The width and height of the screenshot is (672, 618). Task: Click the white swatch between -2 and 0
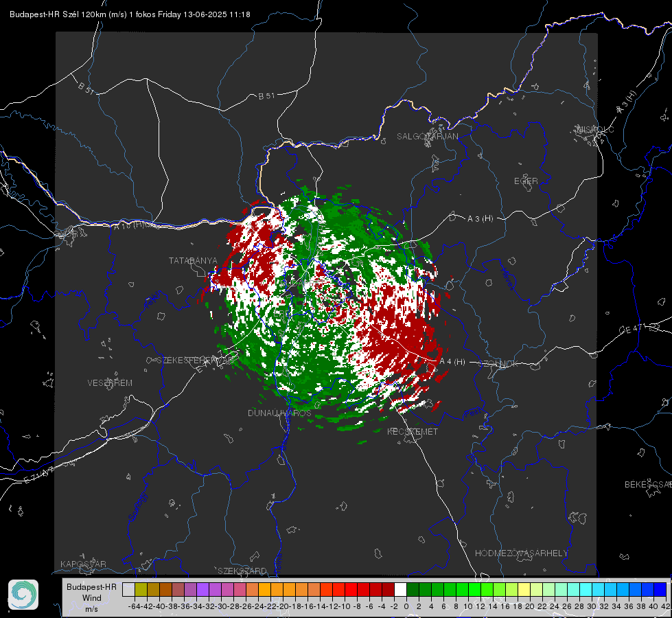coord(400,590)
